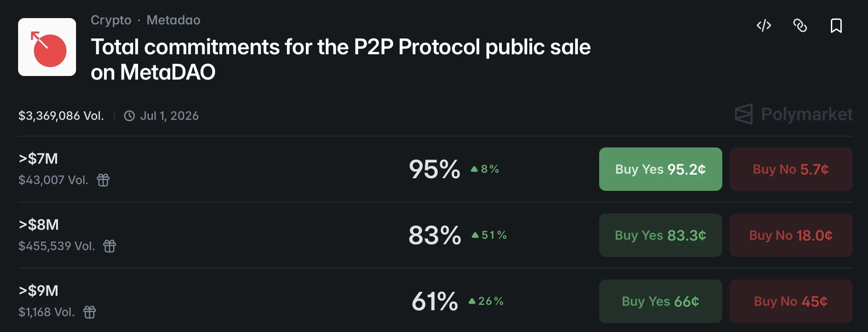This screenshot has width=868, height=332.
Task: Open the Metadao tag link
Action: 173,20
